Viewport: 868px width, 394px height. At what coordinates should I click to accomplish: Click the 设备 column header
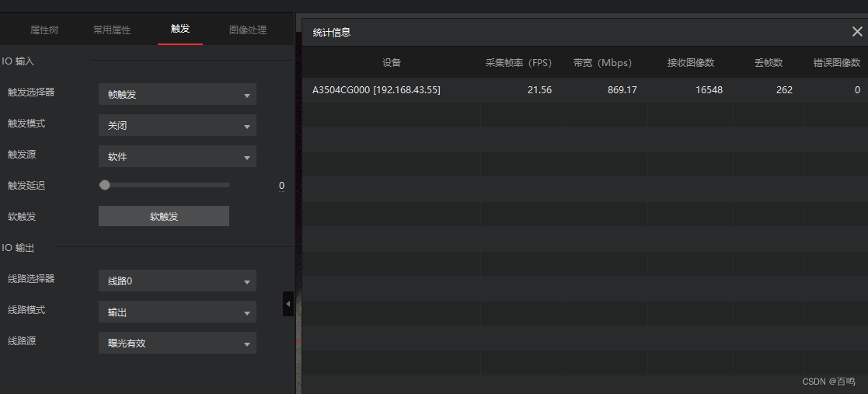(392, 62)
